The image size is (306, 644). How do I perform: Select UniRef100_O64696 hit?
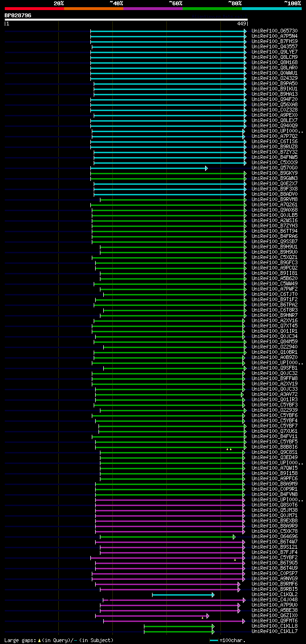click(x=275, y=536)
